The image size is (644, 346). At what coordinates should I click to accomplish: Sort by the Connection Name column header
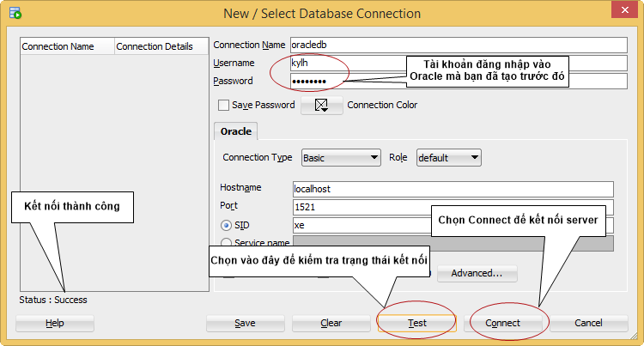(x=67, y=46)
